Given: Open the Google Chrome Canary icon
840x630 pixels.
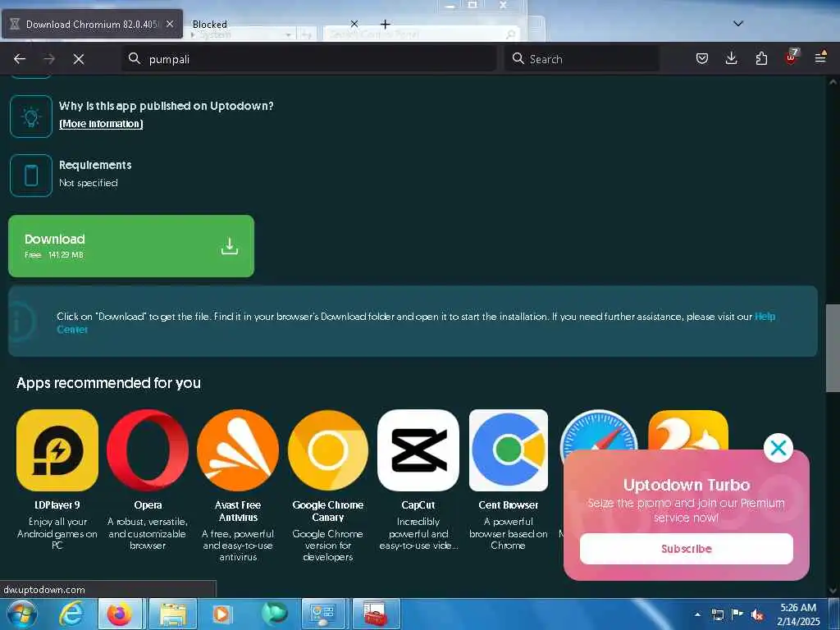Looking at the screenshot, I should [x=328, y=450].
